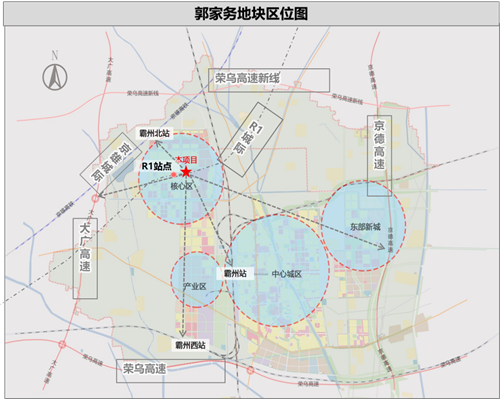Click the 霸州北站 station label
This screenshot has height=399, width=500.
point(154,134)
